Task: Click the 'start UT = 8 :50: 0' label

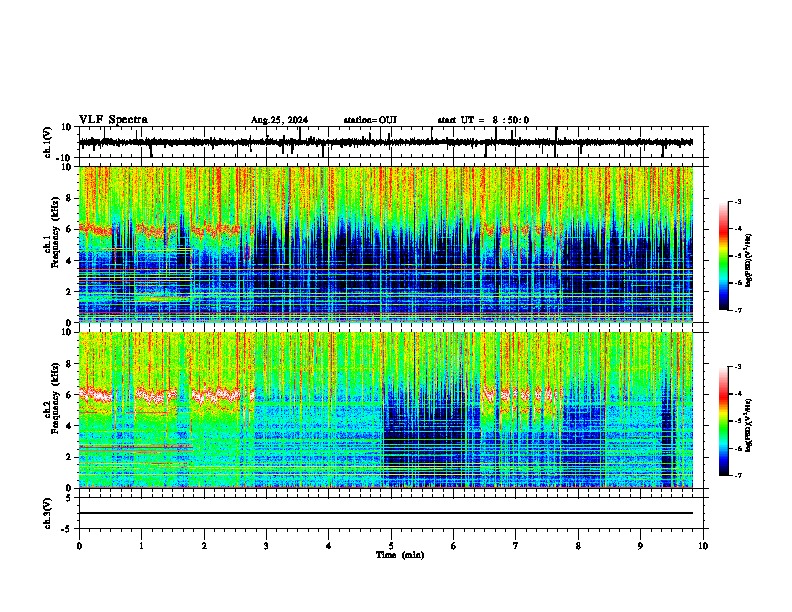Action: 483,120
